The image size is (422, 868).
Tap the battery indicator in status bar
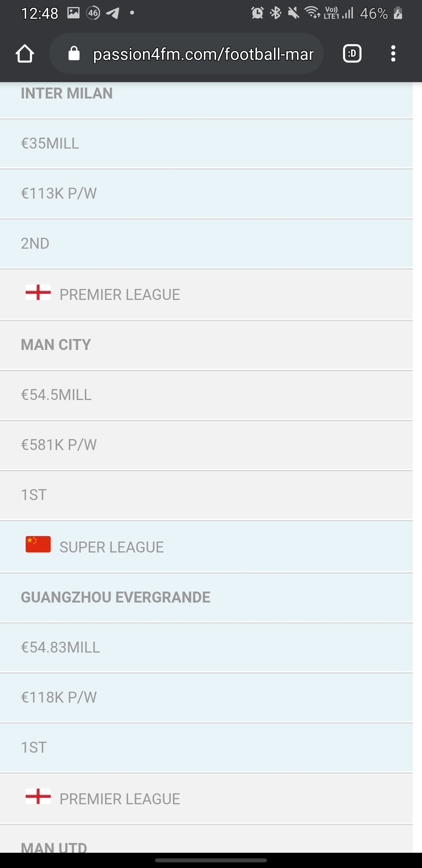tap(398, 13)
